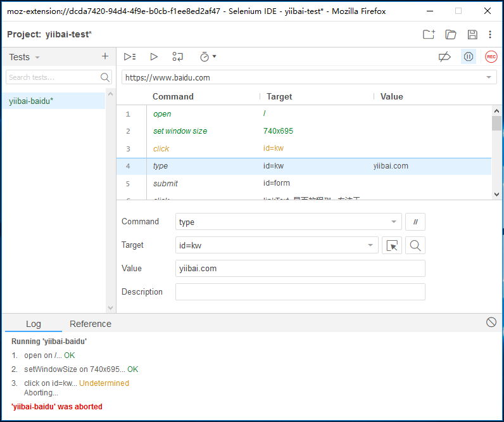The height and width of the screenshot is (422, 504).
Task: Save the project with disk icon
Action: 472,34
